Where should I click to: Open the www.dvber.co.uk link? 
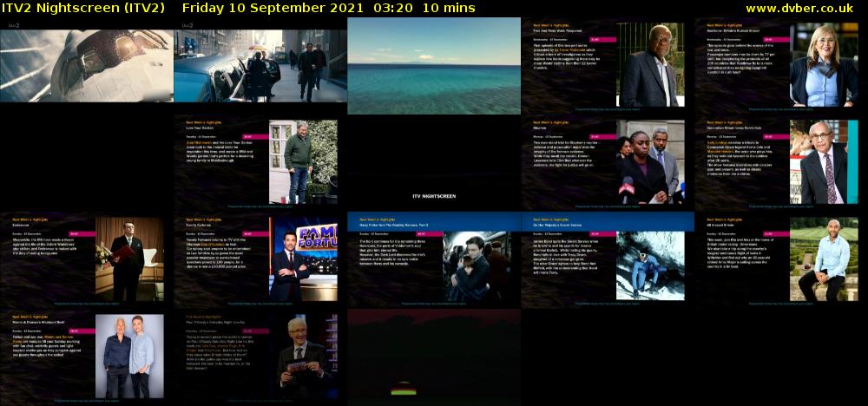[x=799, y=9]
